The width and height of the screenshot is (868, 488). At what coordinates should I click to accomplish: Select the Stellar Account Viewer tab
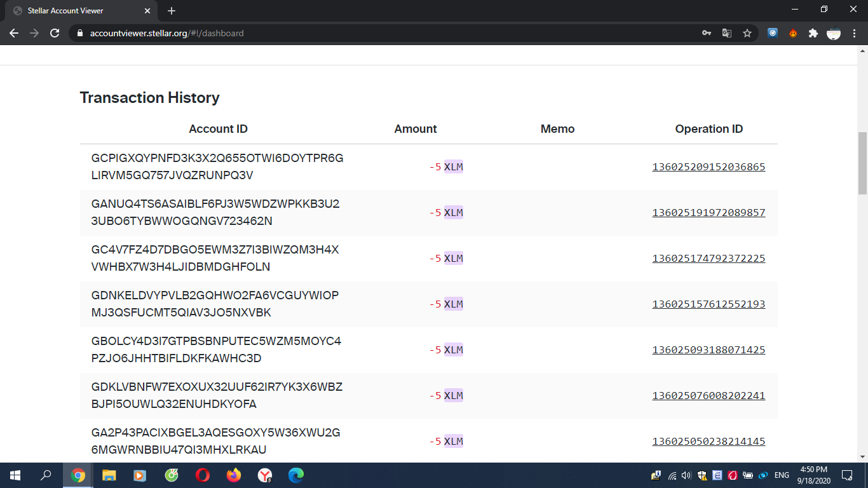(x=76, y=11)
